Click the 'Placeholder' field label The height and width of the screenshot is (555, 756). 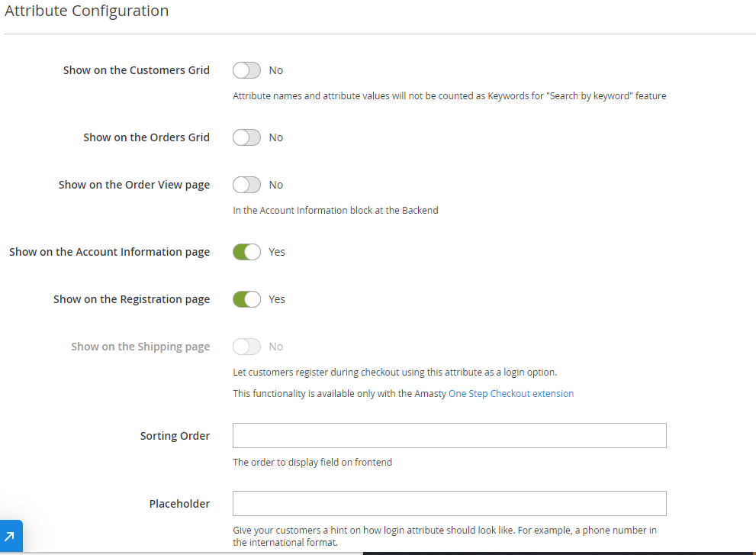(179, 504)
